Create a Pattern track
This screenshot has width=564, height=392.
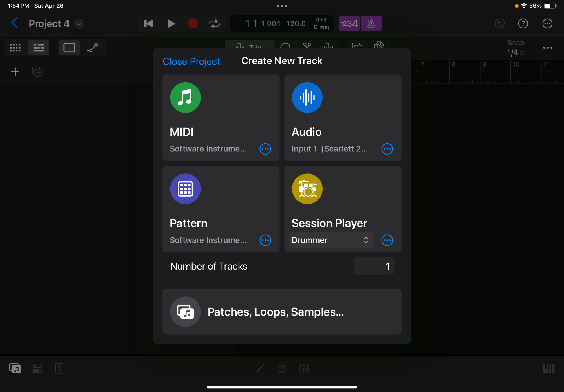(x=221, y=209)
